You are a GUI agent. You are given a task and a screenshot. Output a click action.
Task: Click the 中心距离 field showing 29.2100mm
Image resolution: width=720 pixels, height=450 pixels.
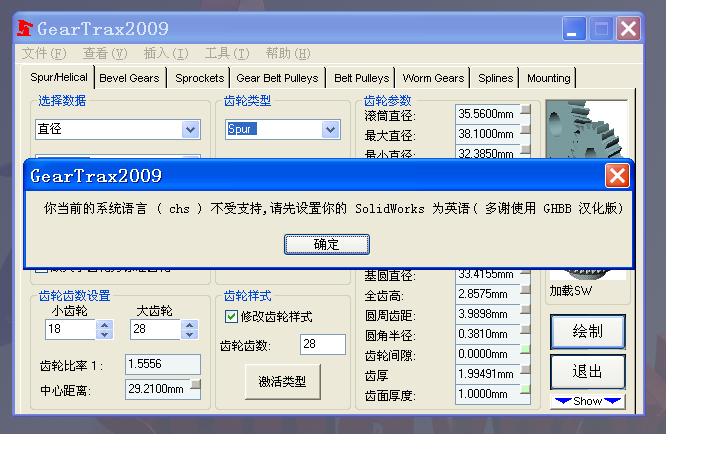coord(158,389)
